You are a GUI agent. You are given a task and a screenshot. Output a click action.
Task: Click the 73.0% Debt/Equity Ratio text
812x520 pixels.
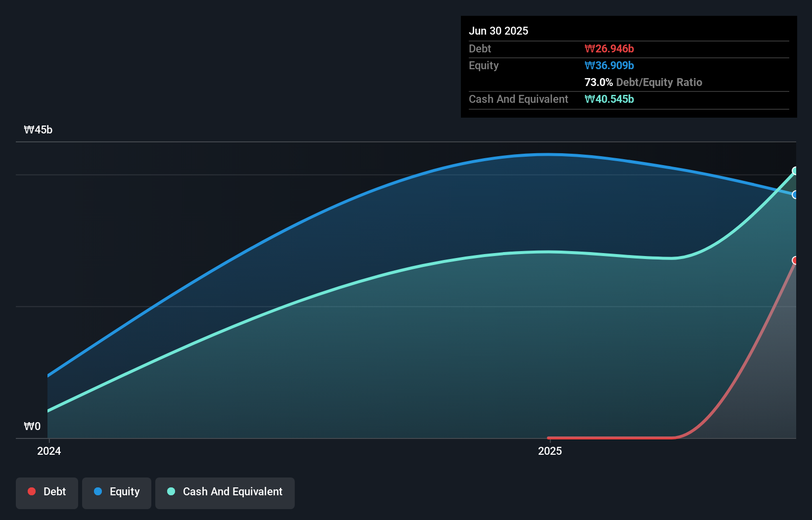(x=643, y=82)
